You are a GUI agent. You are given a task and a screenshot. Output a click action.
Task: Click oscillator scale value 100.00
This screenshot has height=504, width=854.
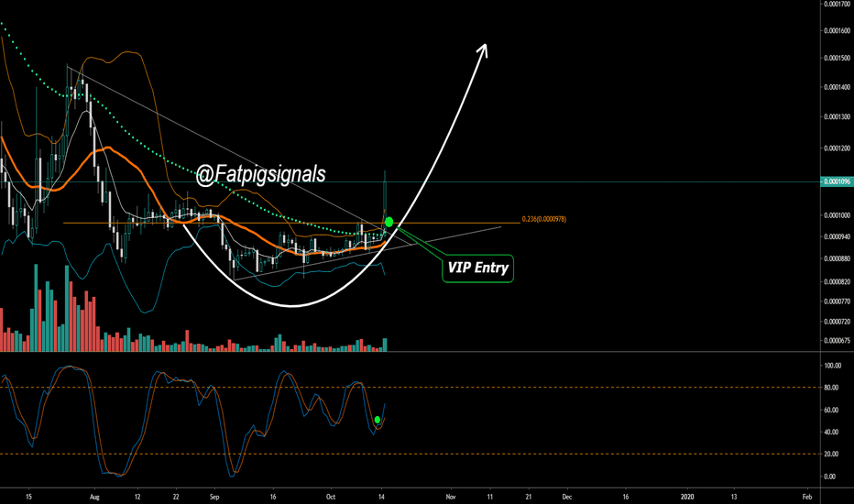833,366
